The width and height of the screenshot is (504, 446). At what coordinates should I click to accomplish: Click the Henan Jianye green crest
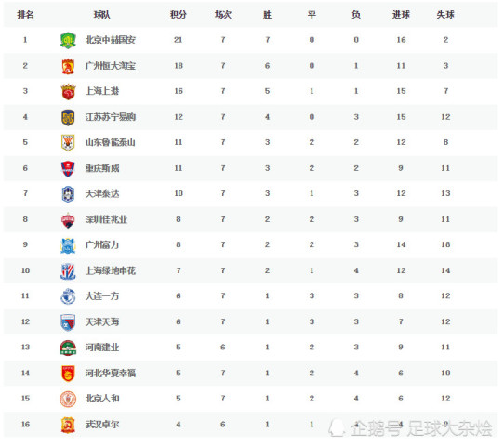click(68, 348)
